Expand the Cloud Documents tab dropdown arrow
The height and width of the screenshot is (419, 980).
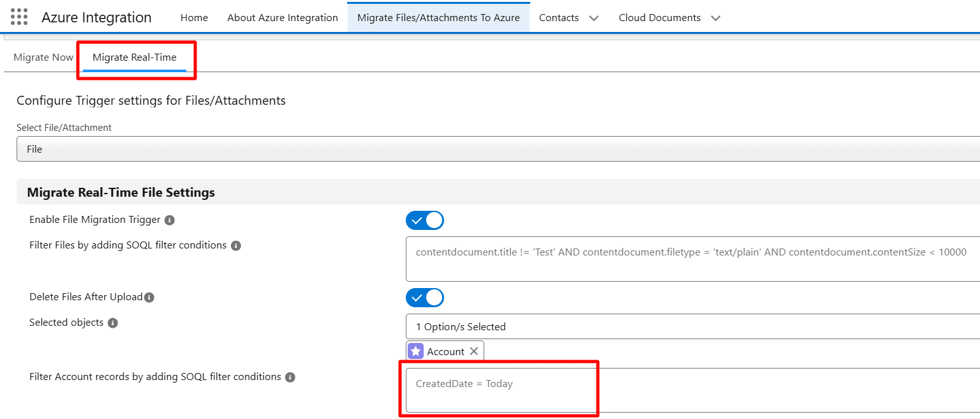click(715, 18)
